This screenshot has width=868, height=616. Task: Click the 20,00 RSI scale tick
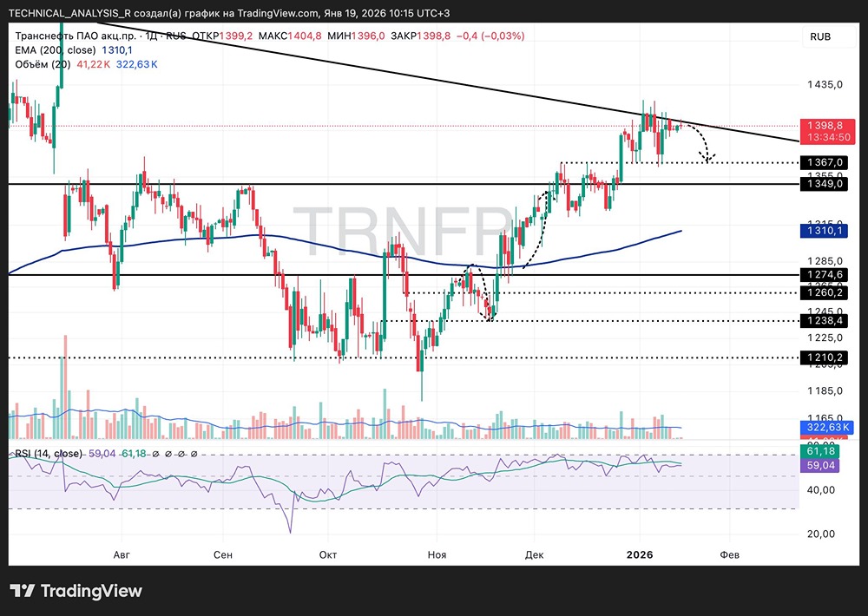[x=821, y=534]
